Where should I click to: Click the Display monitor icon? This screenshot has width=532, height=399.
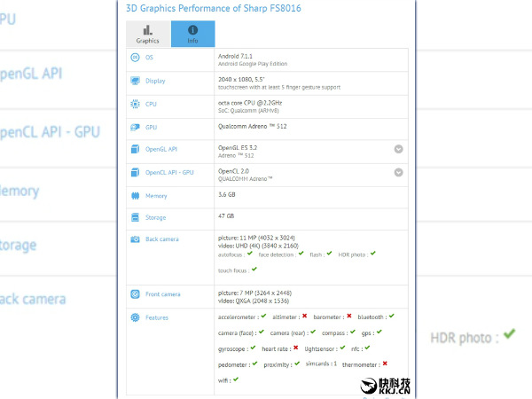[135, 81]
